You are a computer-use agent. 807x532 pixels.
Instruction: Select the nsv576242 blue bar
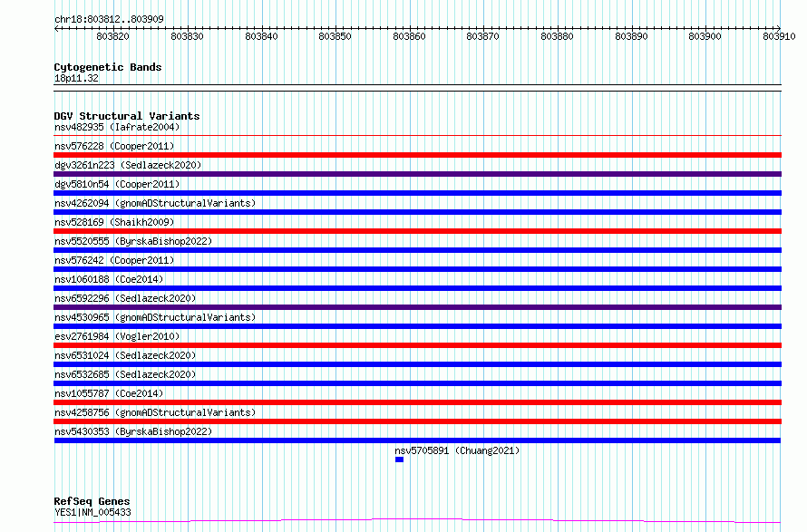(x=417, y=269)
